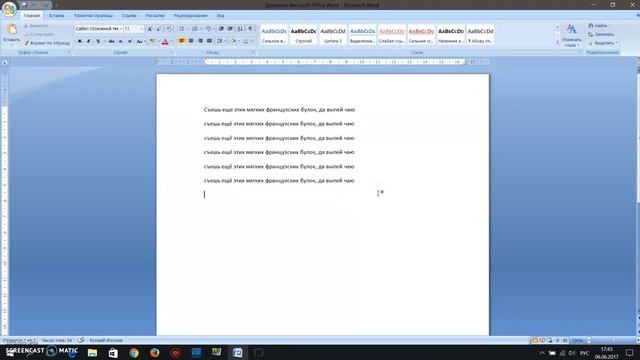Clear formatting with the eraser icon
The width and height of the screenshot is (640, 360).
[169, 29]
